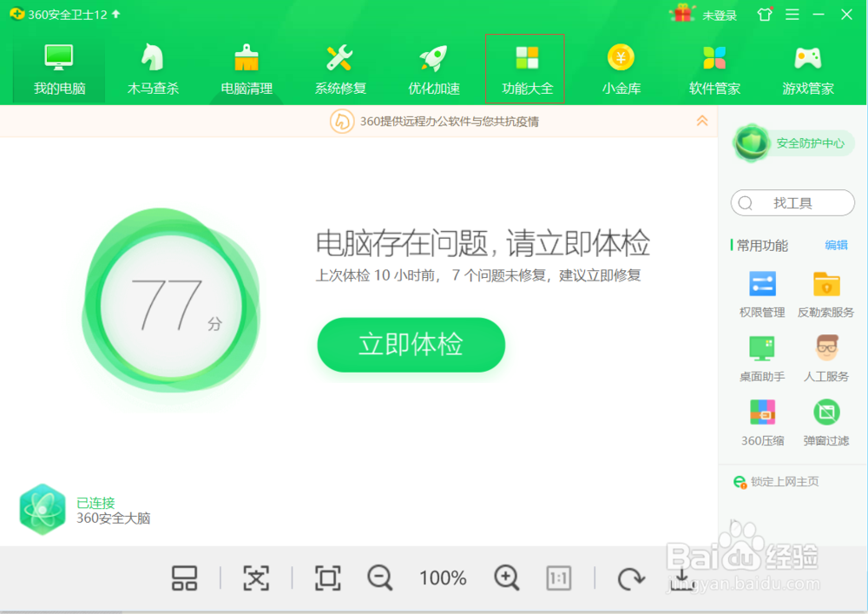The height and width of the screenshot is (614, 868).
Task: Switch to 电脑清理 cleanup tab
Action: click(247, 69)
